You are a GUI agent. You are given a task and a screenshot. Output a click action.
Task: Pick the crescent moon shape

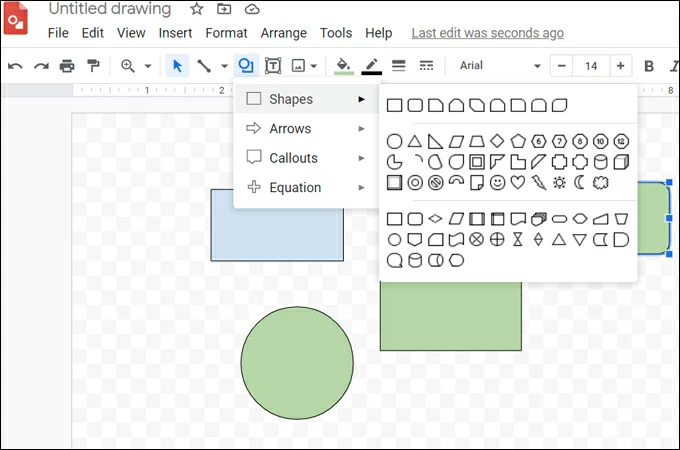pos(580,183)
